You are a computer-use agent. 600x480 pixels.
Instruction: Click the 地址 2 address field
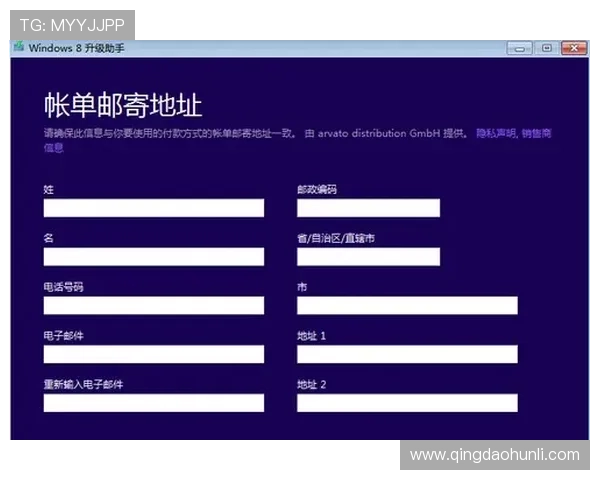coord(407,403)
